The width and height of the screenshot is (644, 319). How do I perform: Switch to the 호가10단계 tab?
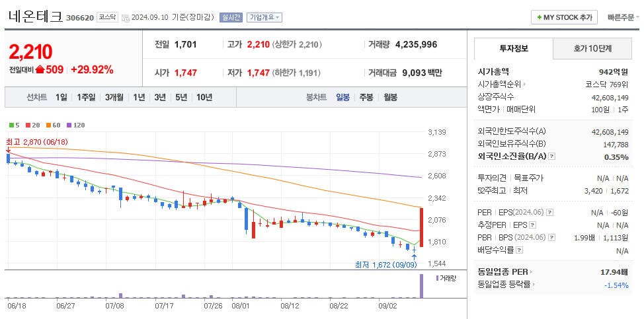pos(592,48)
